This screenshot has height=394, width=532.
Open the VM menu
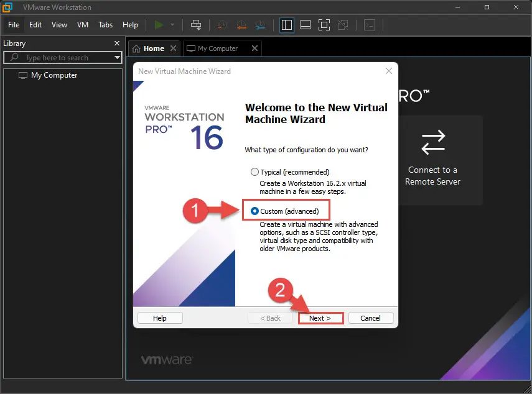[x=83, y=25]
